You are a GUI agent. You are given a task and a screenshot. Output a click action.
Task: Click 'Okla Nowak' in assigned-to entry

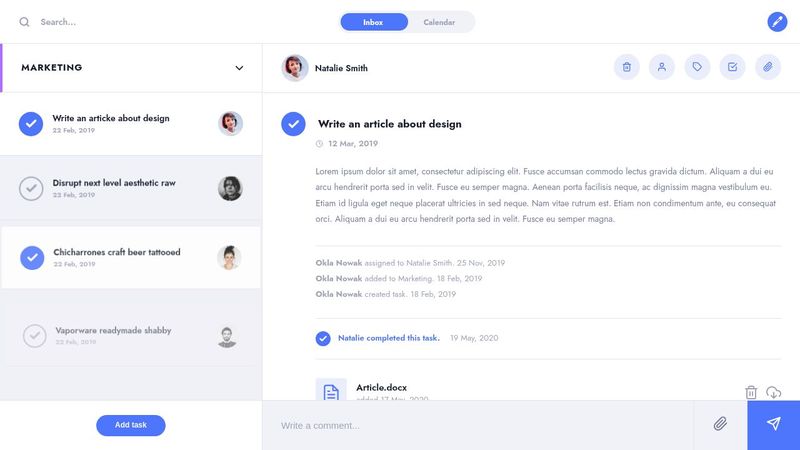click(339, 263)
